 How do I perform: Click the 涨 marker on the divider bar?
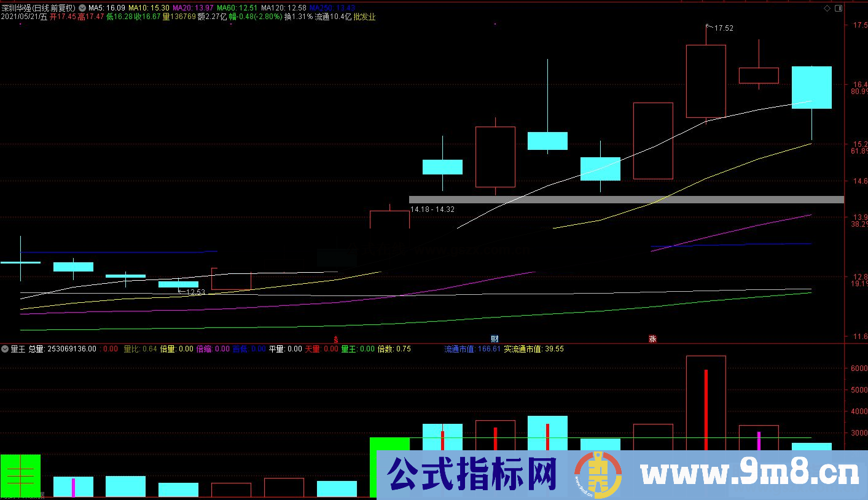[x=652, y=338]
